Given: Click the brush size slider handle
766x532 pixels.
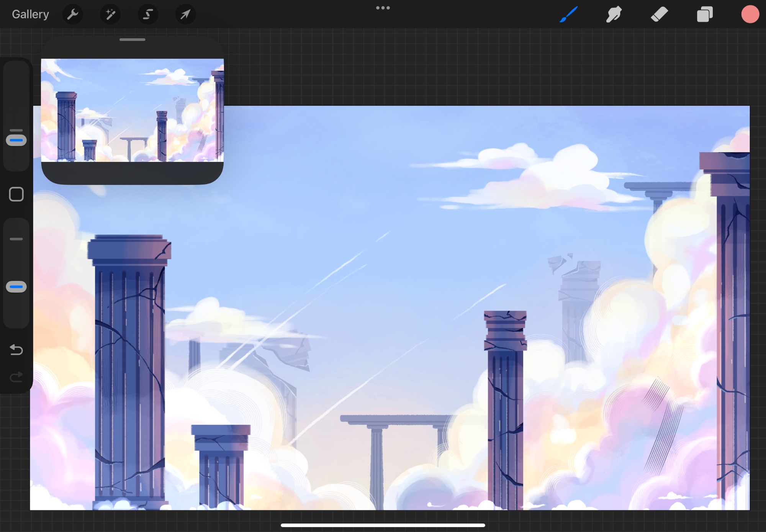Looking at the screenshot, I should tap(16, 140).
